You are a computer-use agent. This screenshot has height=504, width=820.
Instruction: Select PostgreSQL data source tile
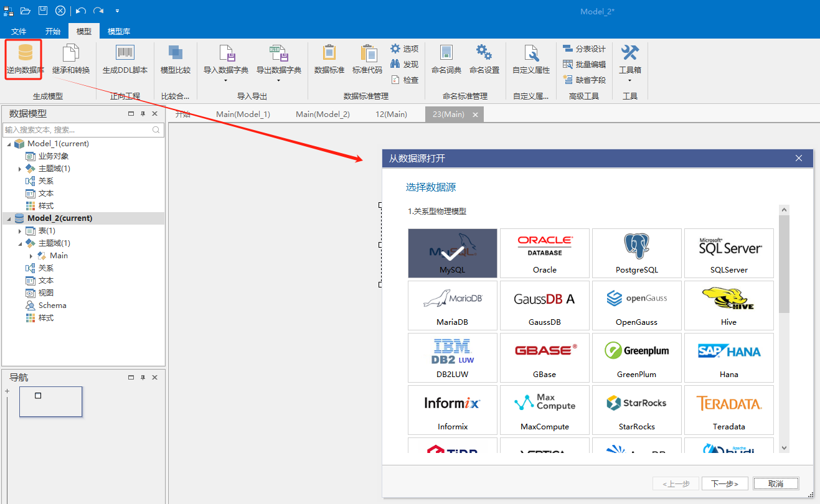coord(637,253)
